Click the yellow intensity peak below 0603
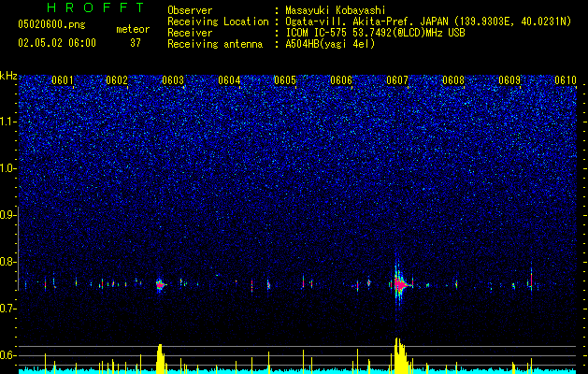 pos(161,359)
